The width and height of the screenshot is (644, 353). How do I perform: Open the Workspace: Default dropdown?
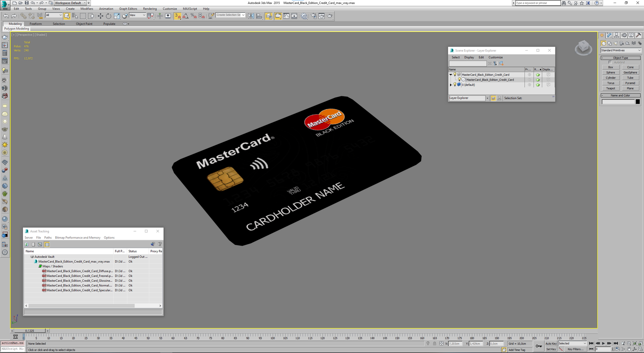70,3
